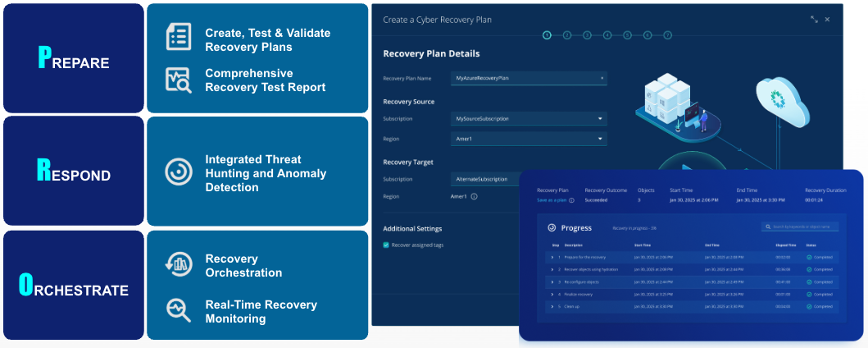Screen dimensions: 868x348
Task: Click Create, Test & Validate Recovery Plans text
Action: click(x=268, y=40)
